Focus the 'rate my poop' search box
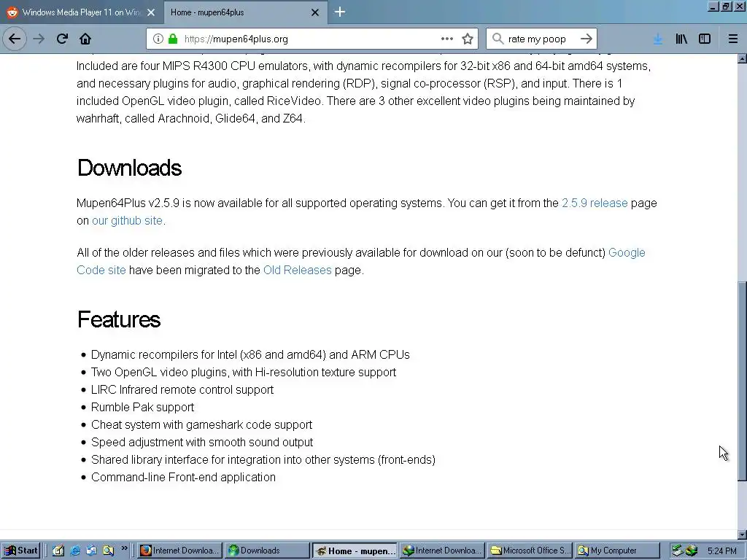Viewport: 747px width, 560px height. pos(541,39)
